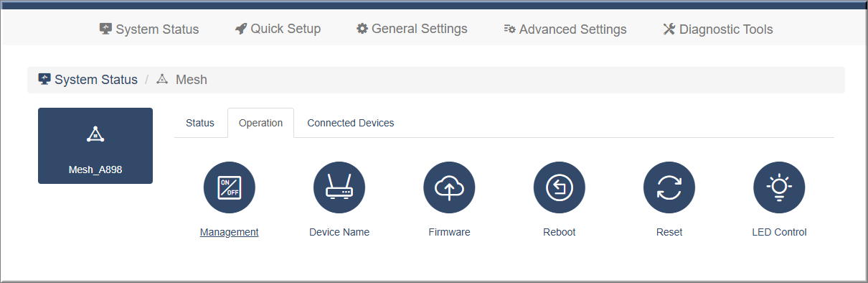Select the Reset refresh arrows icon
This screenshot has height=283, width=868.
pos(669,187)
